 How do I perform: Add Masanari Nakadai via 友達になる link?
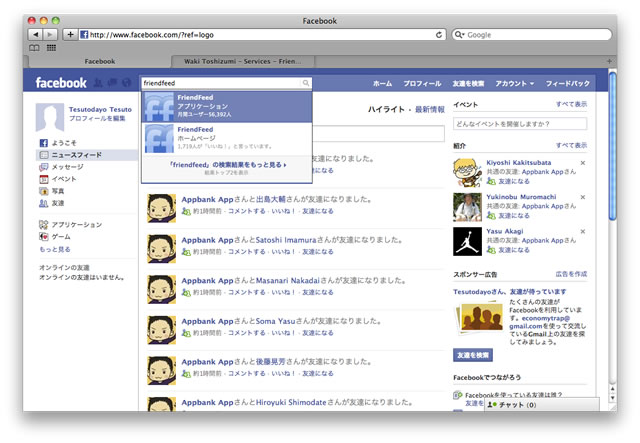click(318, 292)
